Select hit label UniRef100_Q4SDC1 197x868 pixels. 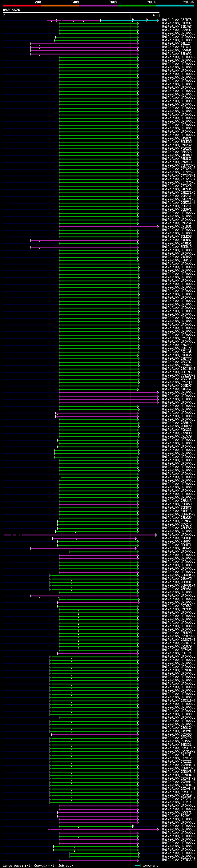click(177, 139)
